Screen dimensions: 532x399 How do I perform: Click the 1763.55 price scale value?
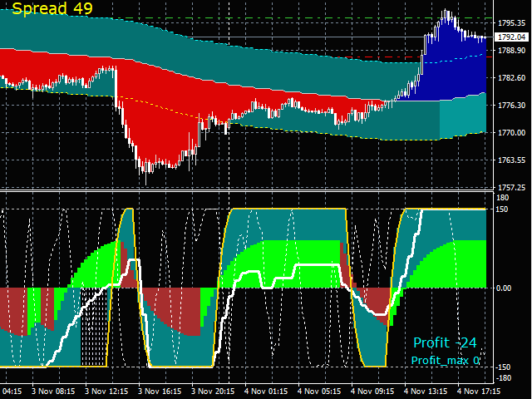(512, 160)
